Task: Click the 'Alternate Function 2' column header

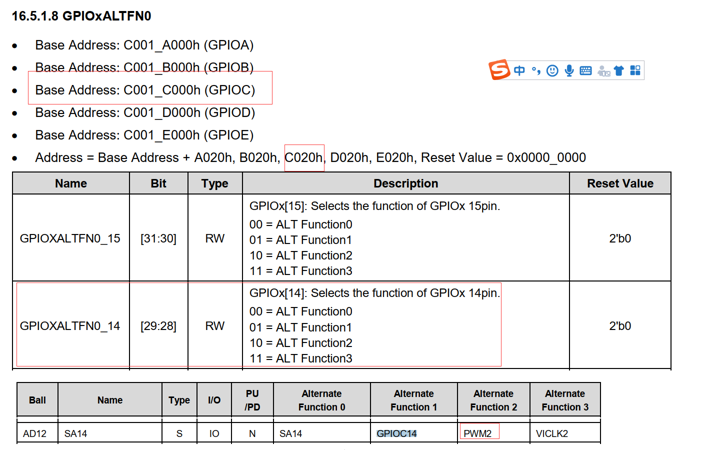Action: tap(494, 400)
